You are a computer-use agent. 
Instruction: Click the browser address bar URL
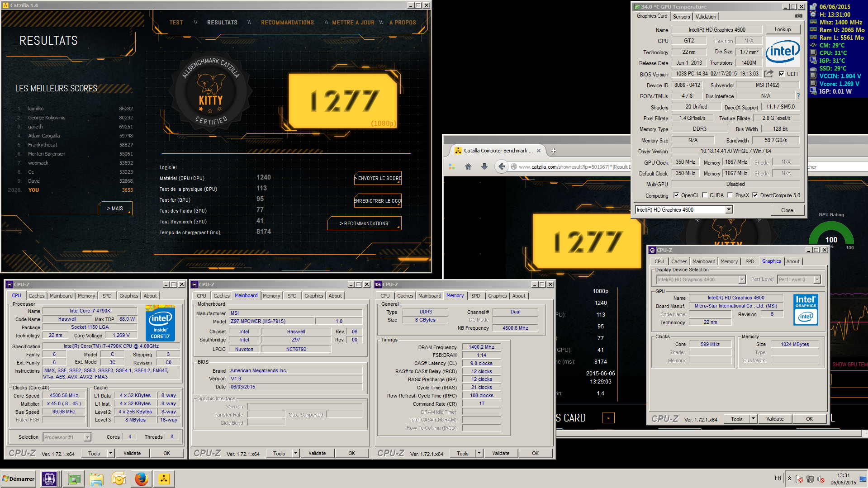click(574, 167)
